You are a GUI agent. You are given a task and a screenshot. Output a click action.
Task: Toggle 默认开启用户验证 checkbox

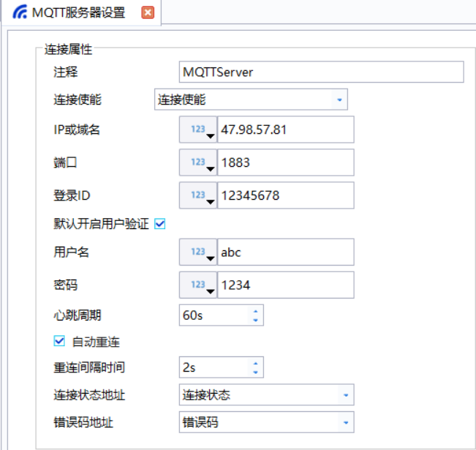[159, 224]
